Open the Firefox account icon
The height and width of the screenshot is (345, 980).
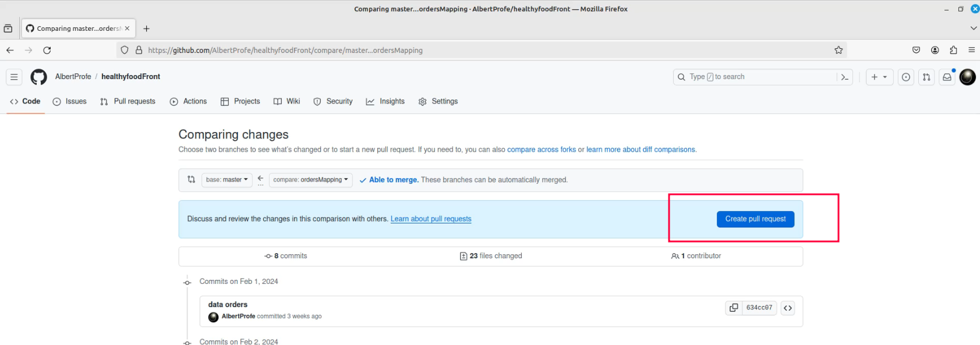[x=935, y=50]
